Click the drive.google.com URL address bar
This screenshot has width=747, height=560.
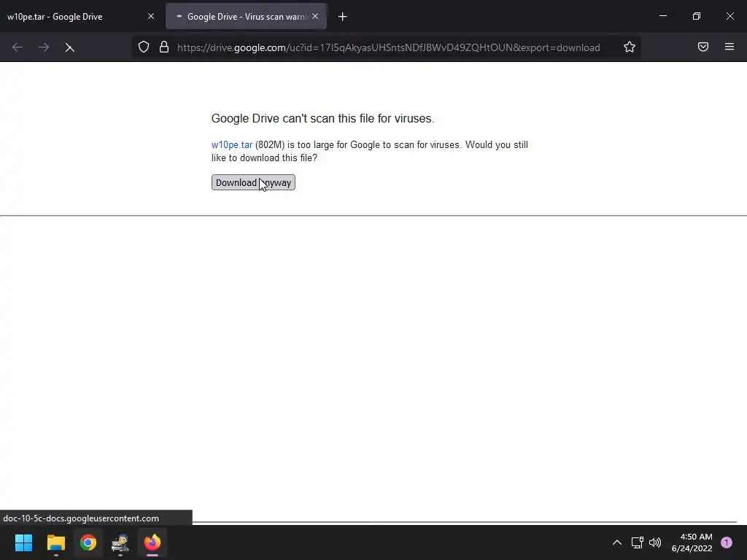tap(388, 47)
